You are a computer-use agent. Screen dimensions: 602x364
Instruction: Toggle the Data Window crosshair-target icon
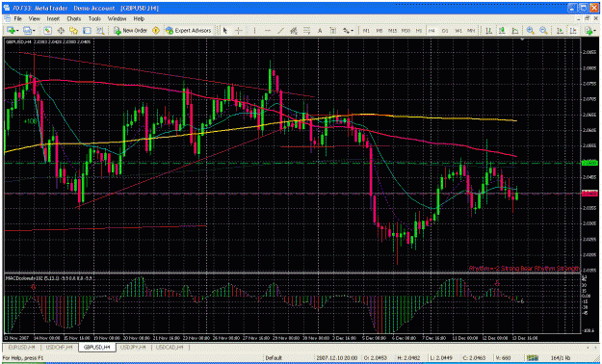click(x=61, y=31)
